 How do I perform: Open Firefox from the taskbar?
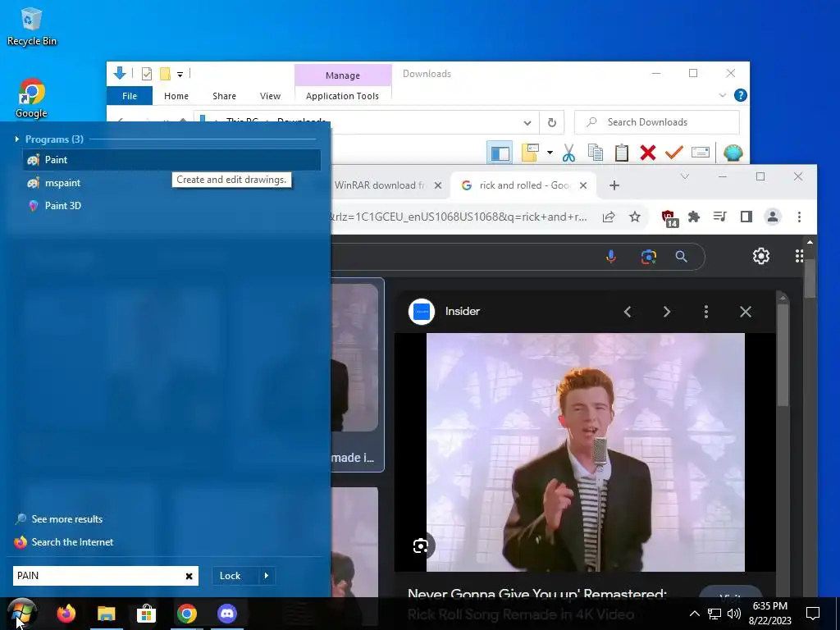[x=66, y=614]
